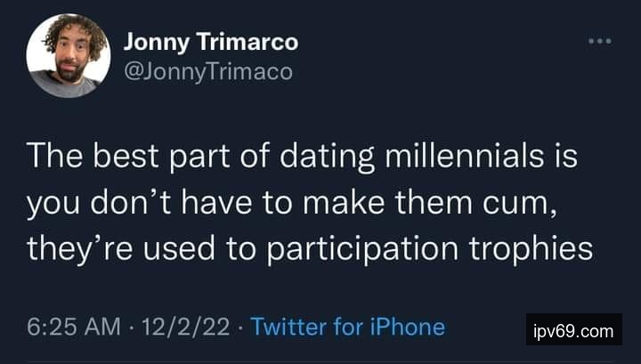Open the Jonny Trimarco display name

coord(209,41)
